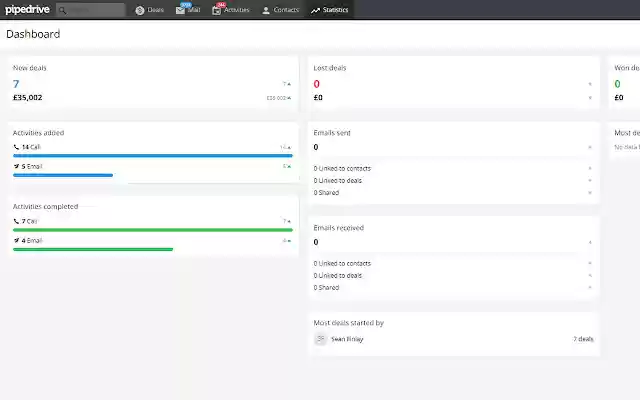Screen dimensions: 640x400
Task: Click the Activities calendar icon
Action: (216, 11)
